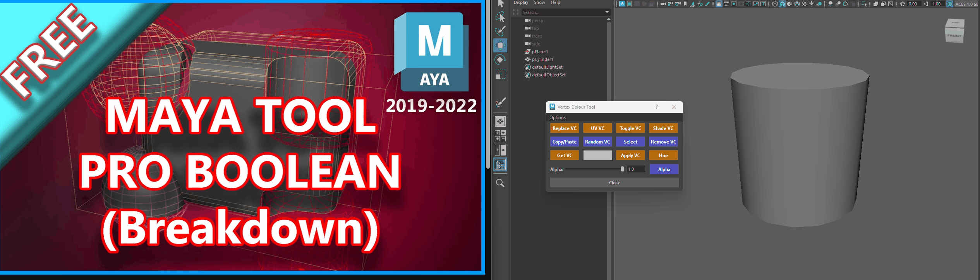Click the Exposure value field
Viewport: 980px width, 280px height.
point(913,4)
